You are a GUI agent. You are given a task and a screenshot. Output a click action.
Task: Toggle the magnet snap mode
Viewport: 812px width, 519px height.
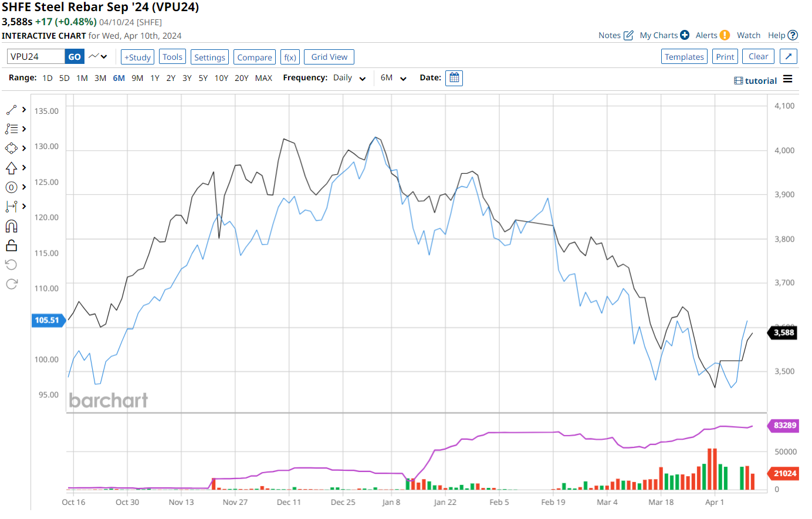pos(11,226)
